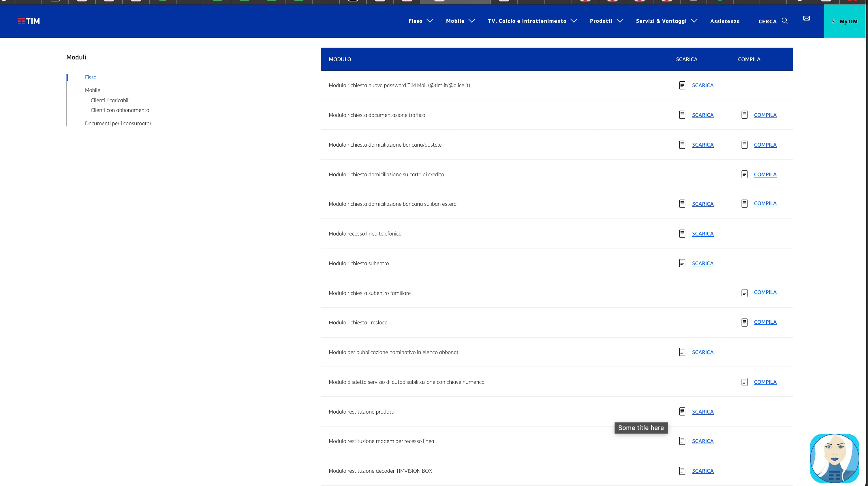Select Clienti ricaricabili in the sidebar

(110, 100)
